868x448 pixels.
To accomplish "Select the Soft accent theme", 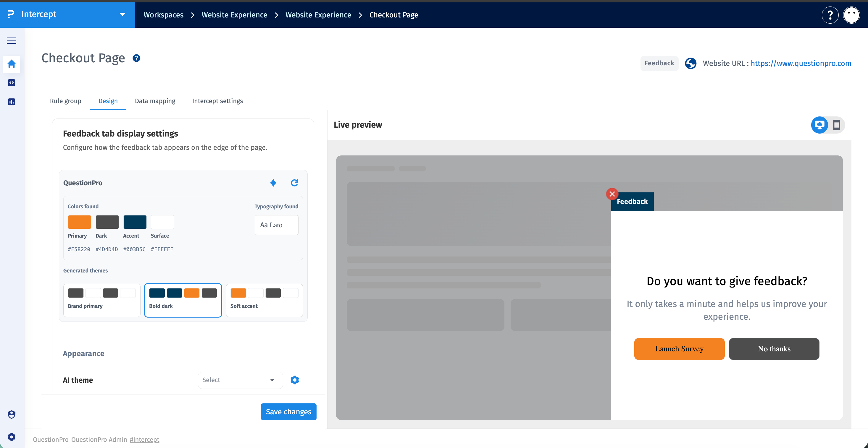I will point(264,300).
